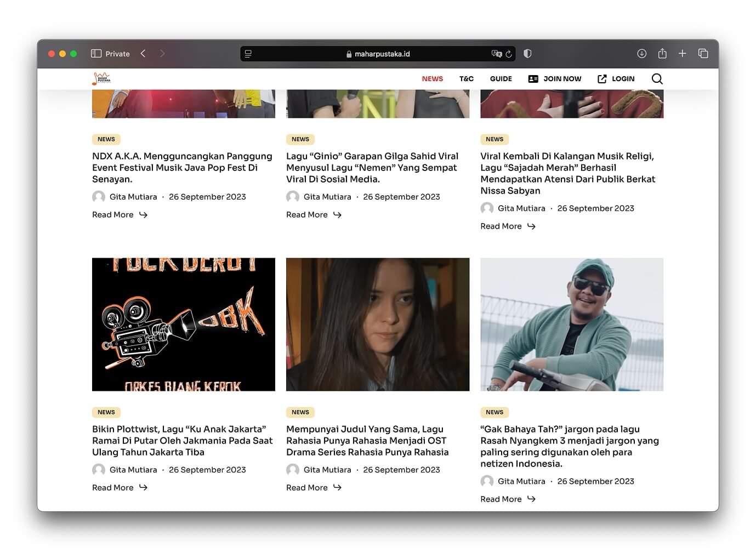Click the Mahar Pustaka site logo
This screenshot has height=552, width=756.
101,79
